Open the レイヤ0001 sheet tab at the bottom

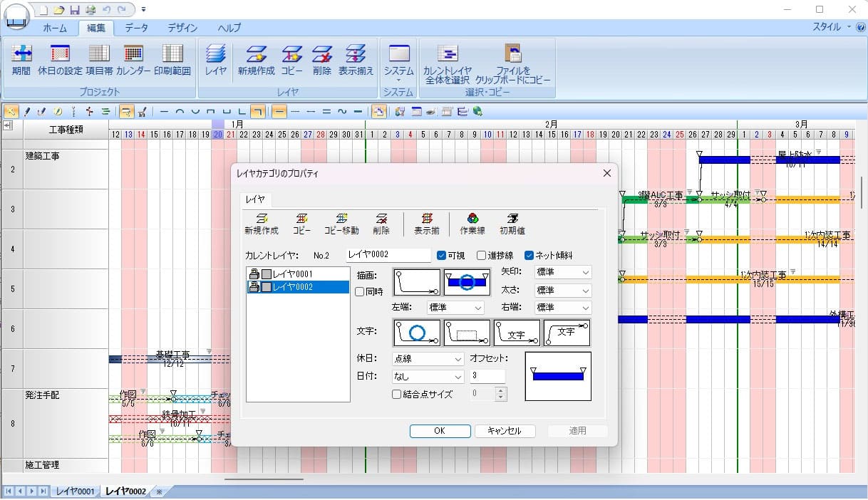pyautogui.click(x=76, y=491)
